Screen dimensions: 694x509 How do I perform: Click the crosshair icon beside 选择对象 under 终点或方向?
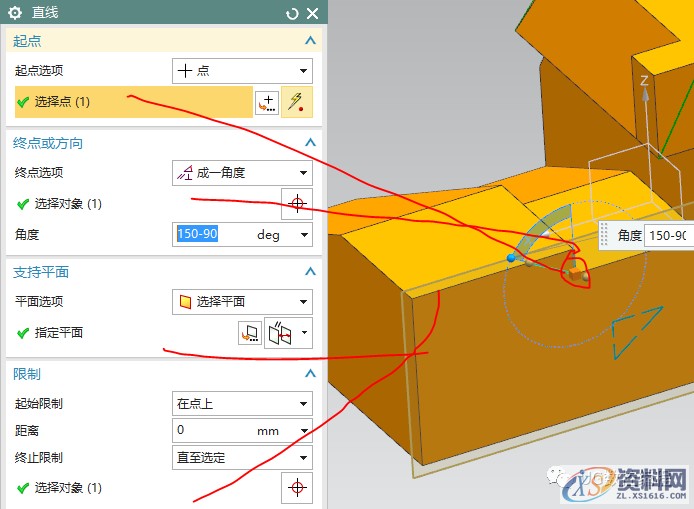pos(297,204)
